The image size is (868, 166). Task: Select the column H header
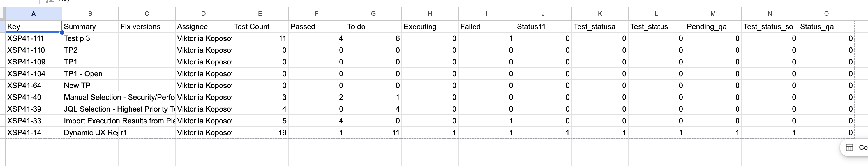430,14
